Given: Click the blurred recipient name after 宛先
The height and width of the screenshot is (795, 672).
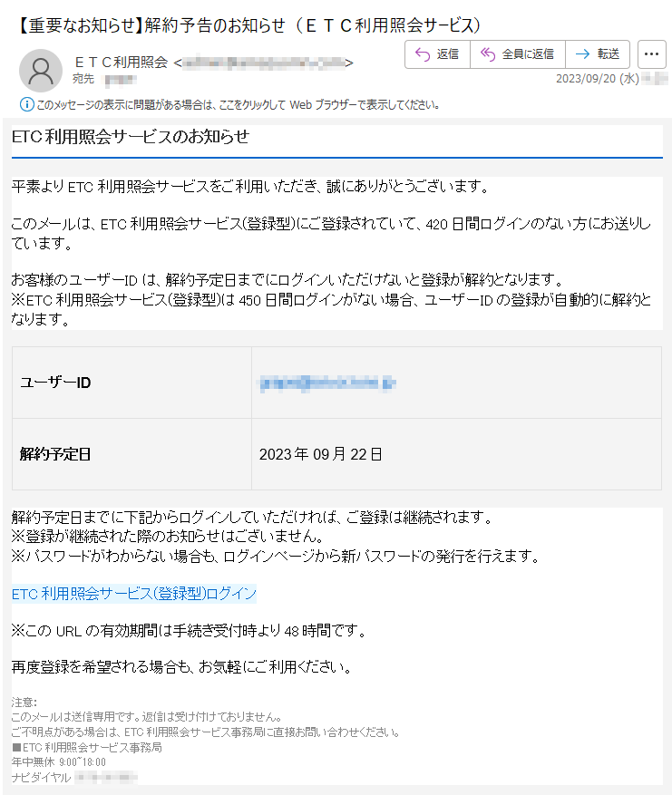Looking at the screenshot, I should pos(121,79).
